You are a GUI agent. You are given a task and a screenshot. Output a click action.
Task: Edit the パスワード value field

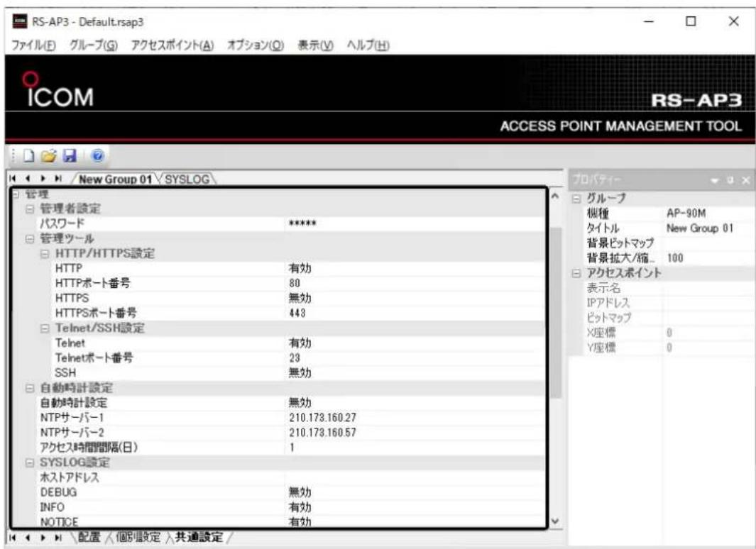pyautogui.click(x=415, y=223)
